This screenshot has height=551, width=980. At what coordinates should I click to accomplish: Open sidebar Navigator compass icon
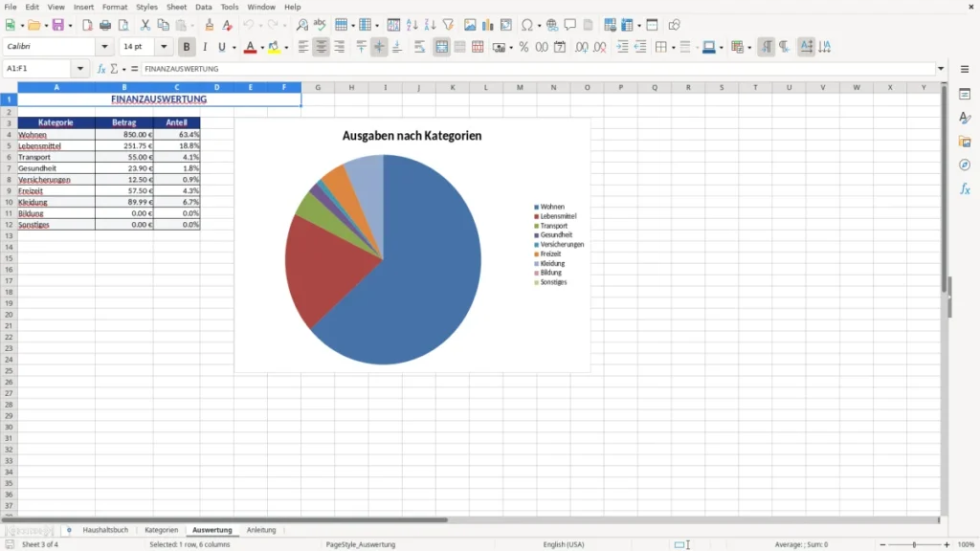tap(965, 165)
